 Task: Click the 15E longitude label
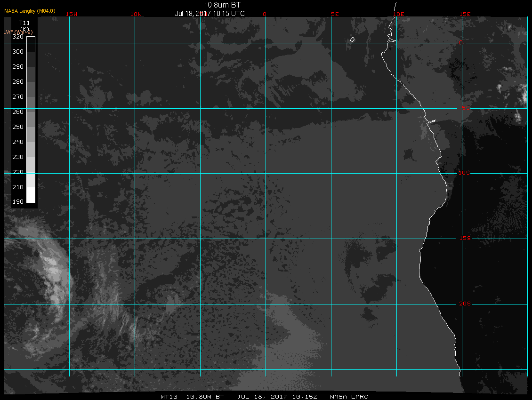(465, 14)
